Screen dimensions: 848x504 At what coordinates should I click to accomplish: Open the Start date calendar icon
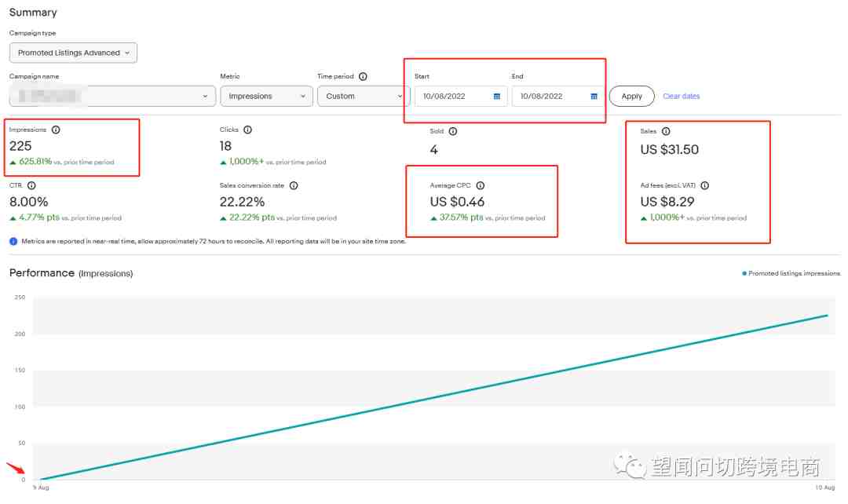[496, 97]
